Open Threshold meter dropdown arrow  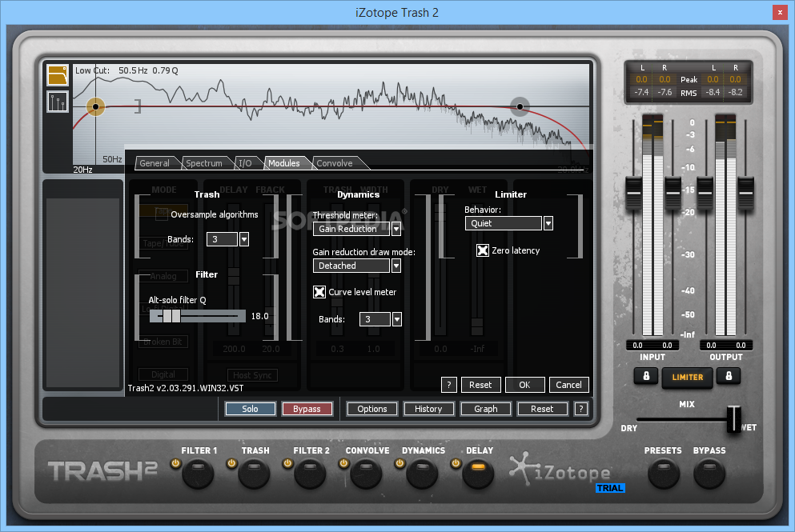click(396, 229)
